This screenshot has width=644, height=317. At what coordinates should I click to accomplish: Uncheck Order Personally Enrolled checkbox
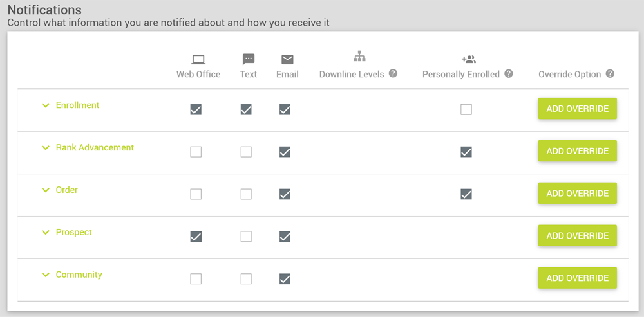pos(466,194)
